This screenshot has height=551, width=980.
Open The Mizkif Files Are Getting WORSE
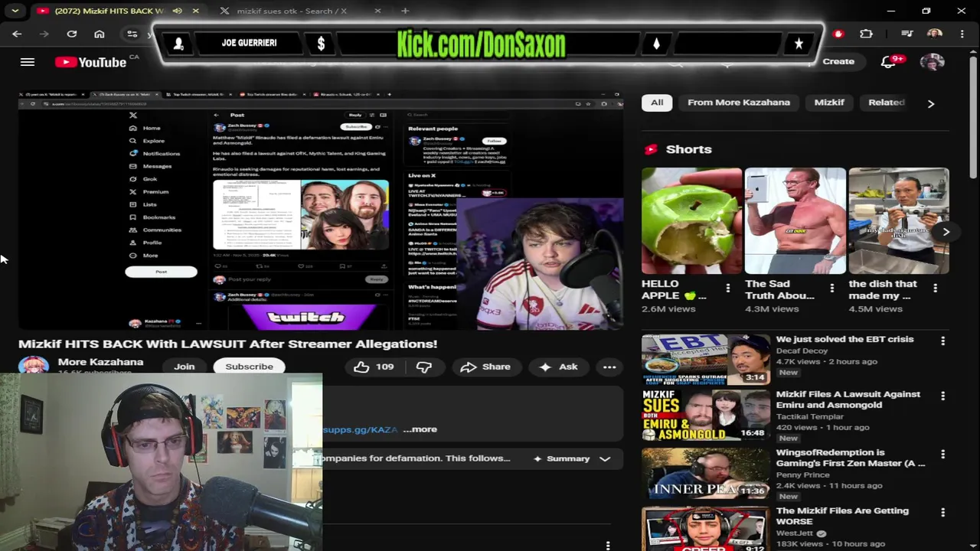[842, 516]
